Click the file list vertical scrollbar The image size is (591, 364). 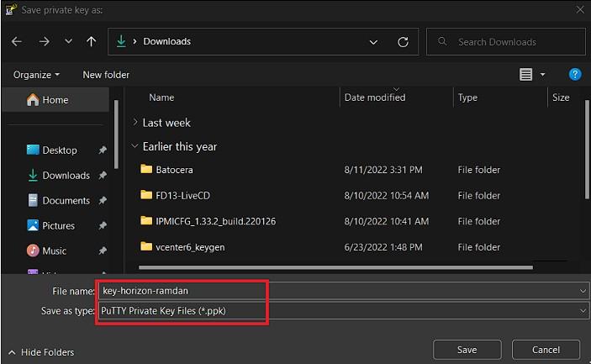point(587,150)
